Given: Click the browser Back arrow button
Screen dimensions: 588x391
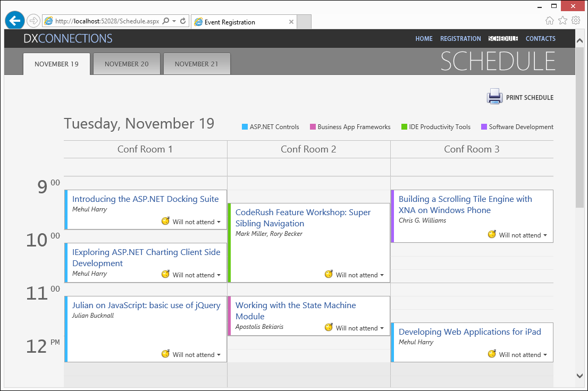Looking at the screenshot, I should (15, 21).
